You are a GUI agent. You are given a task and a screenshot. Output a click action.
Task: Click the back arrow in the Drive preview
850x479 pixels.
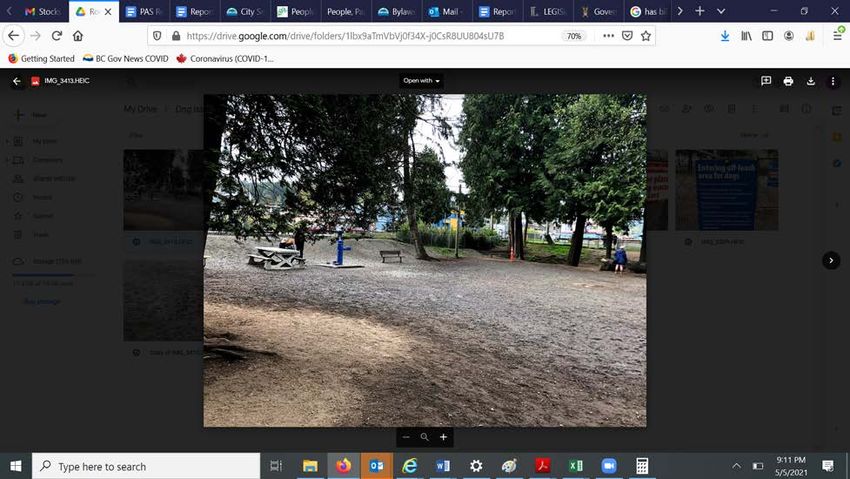coord(16,81)
